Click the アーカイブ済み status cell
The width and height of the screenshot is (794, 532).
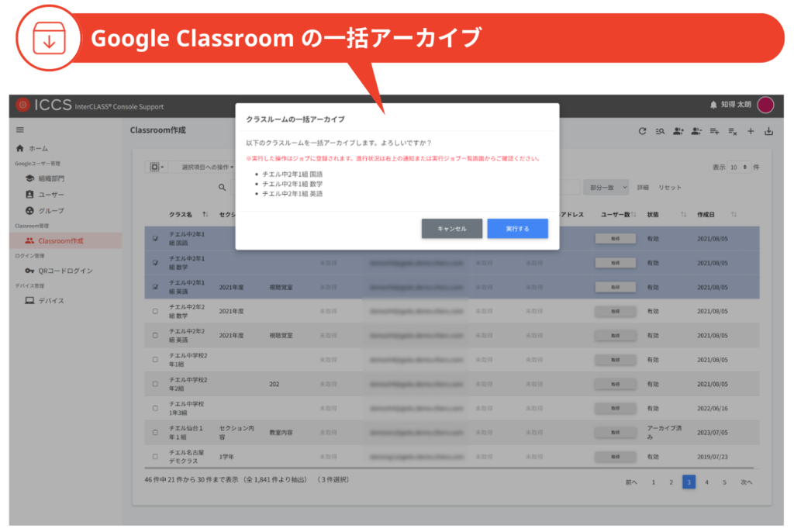[664, 432]
